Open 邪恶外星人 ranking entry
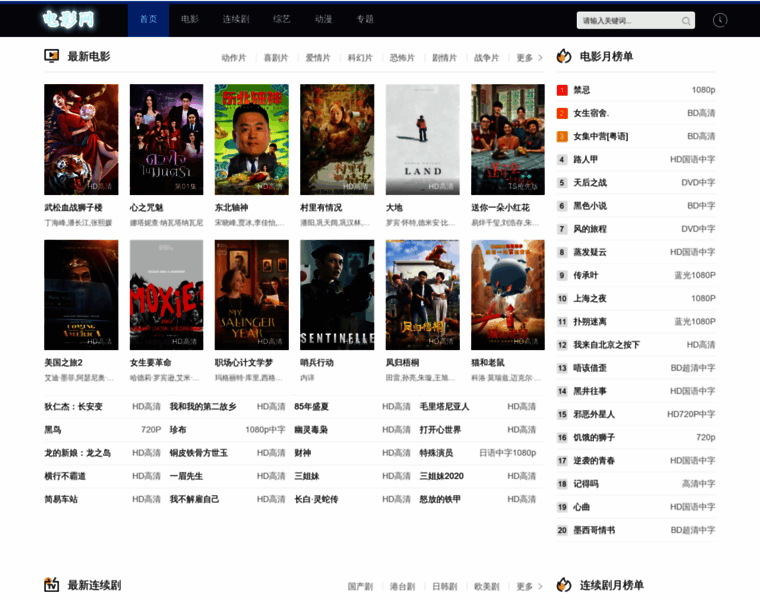The image size is (760, 600). click(x=594, y=414)
